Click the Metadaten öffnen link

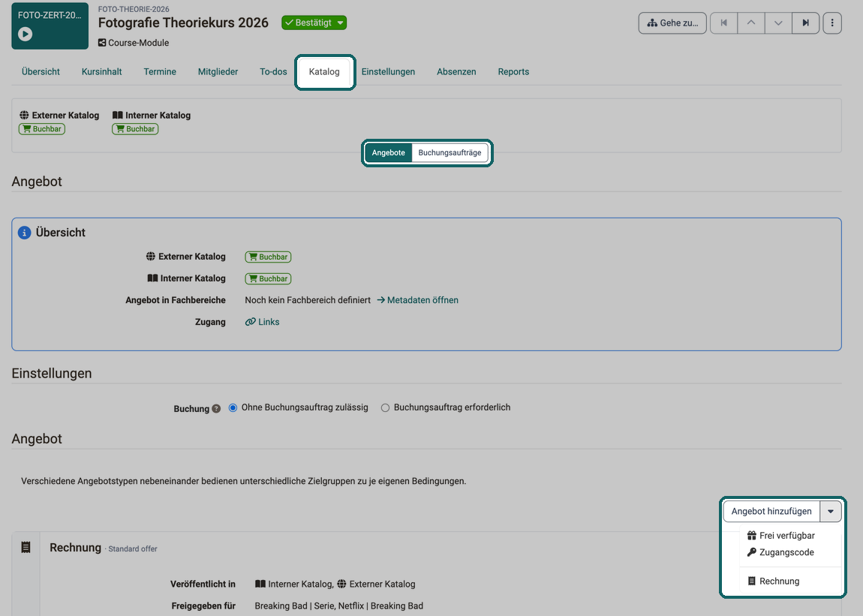tap(418, 300)
